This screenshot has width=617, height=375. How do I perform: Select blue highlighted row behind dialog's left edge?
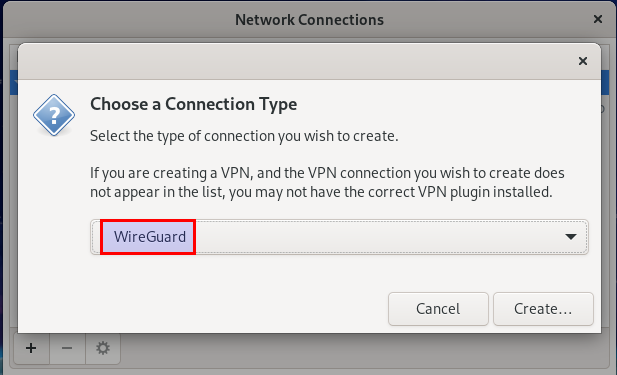[14, 83]
